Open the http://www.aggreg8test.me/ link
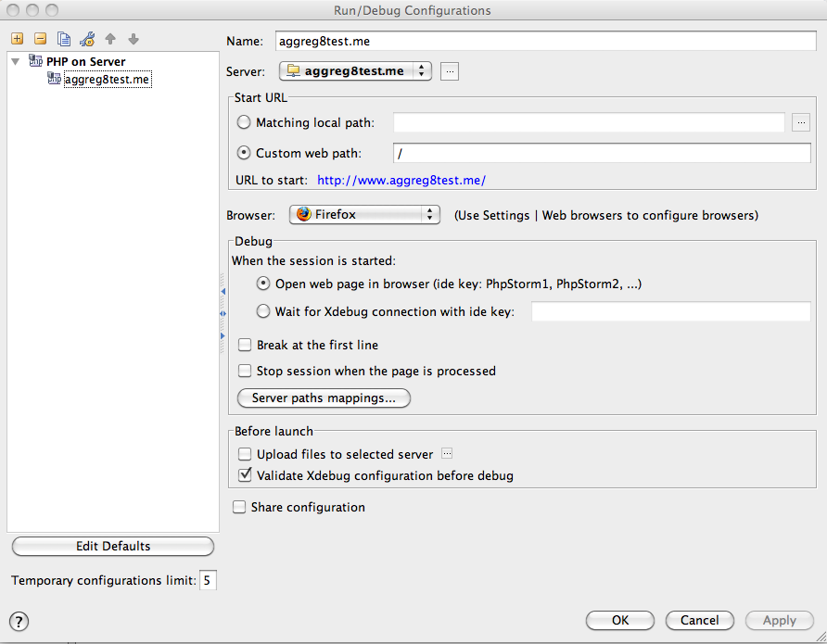Image resolution: width=827 pixels, height=644 pixels. [x=401, y=180]
